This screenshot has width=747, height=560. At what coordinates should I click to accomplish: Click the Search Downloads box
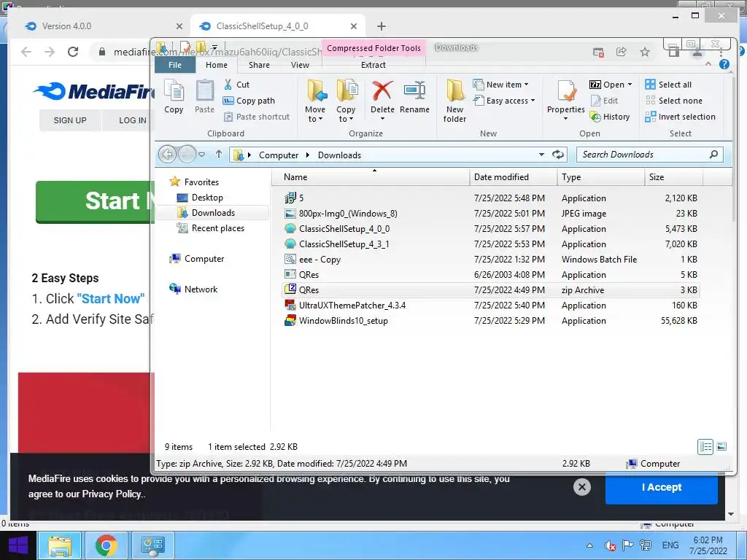[650, 155]
